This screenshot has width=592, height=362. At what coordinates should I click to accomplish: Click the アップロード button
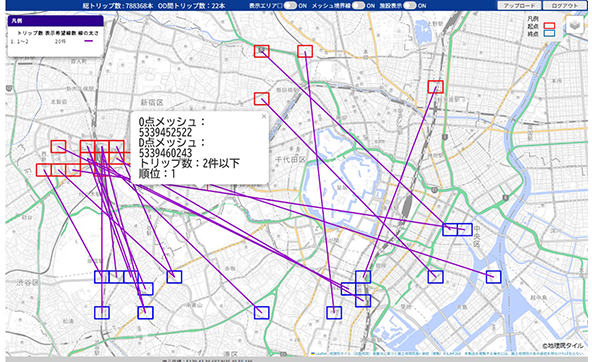point(519,6)
